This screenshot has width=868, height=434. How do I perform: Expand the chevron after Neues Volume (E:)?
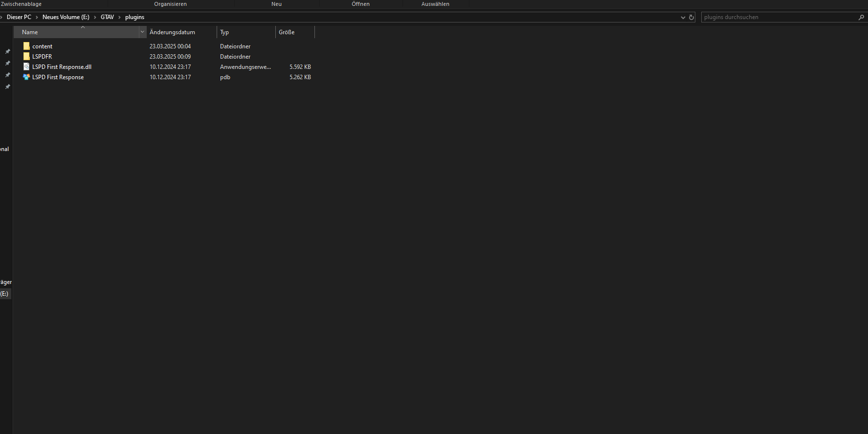pos(95,17)
